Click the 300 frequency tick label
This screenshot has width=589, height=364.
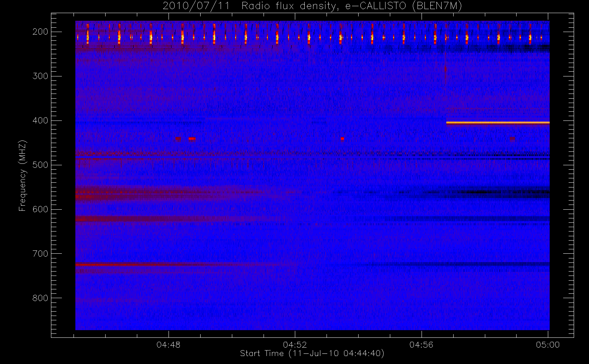(x=40, y=76)
